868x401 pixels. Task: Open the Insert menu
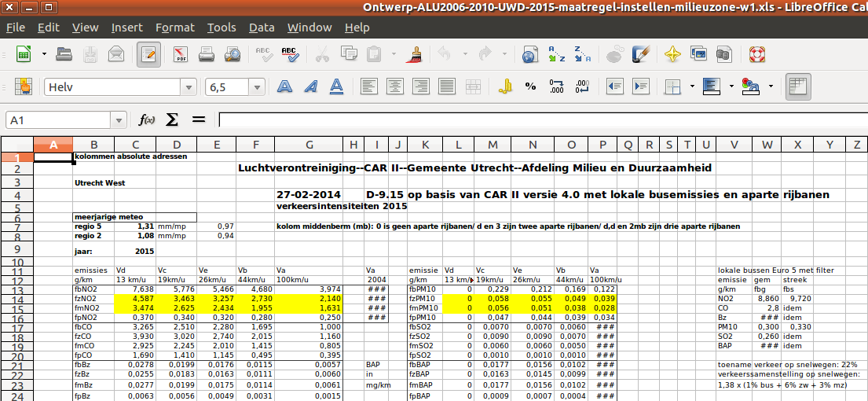126,28
